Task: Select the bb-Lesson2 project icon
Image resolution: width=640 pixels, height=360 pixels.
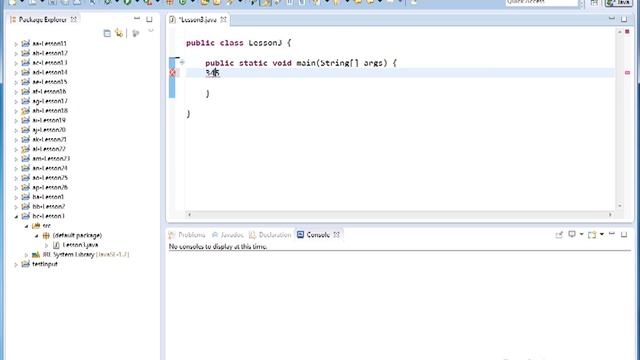Action: point(25,207)
